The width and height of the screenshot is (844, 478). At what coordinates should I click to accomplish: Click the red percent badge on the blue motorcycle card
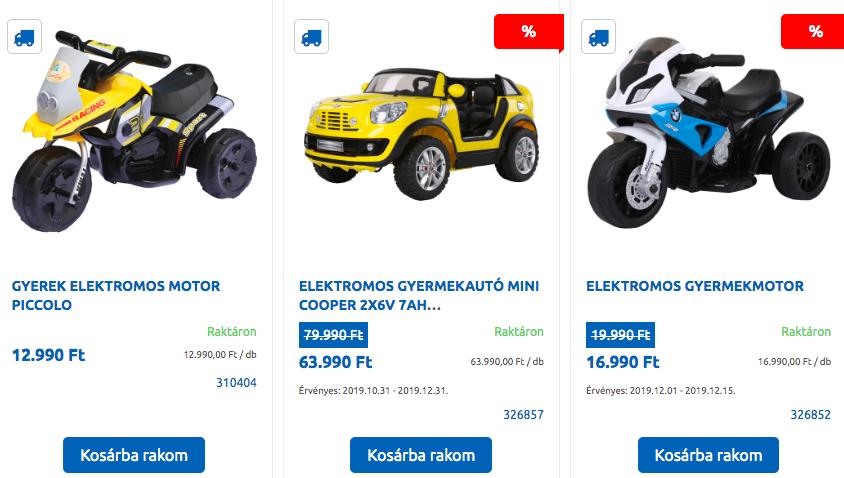click(x=813, y=32)
